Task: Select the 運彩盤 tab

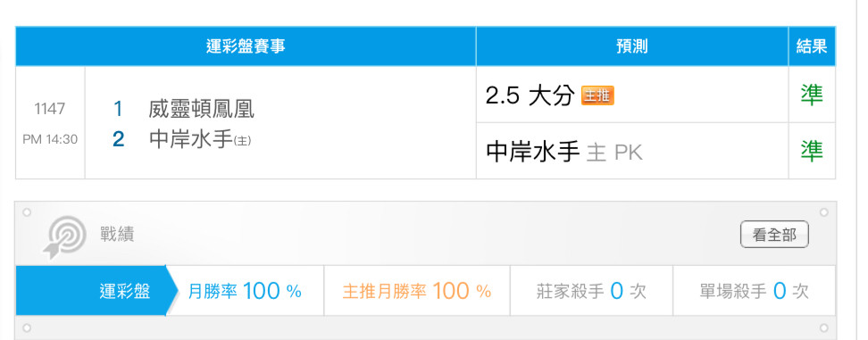Action: (96, 291)
